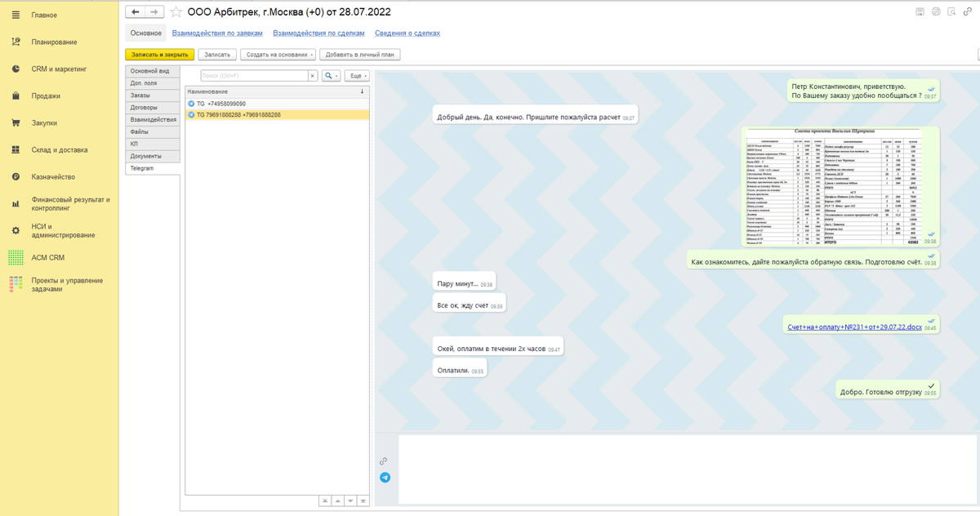Move one row down in list navigation

tap(350, 500)
